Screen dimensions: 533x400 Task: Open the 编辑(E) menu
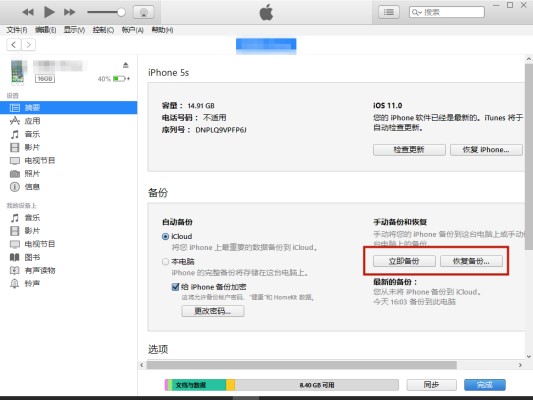[x=46, y=30]
